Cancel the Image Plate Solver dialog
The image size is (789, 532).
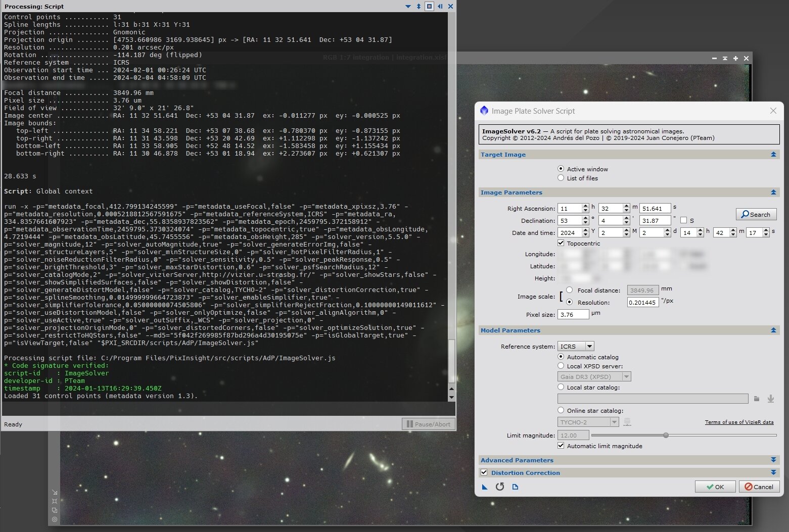[759, 487]
